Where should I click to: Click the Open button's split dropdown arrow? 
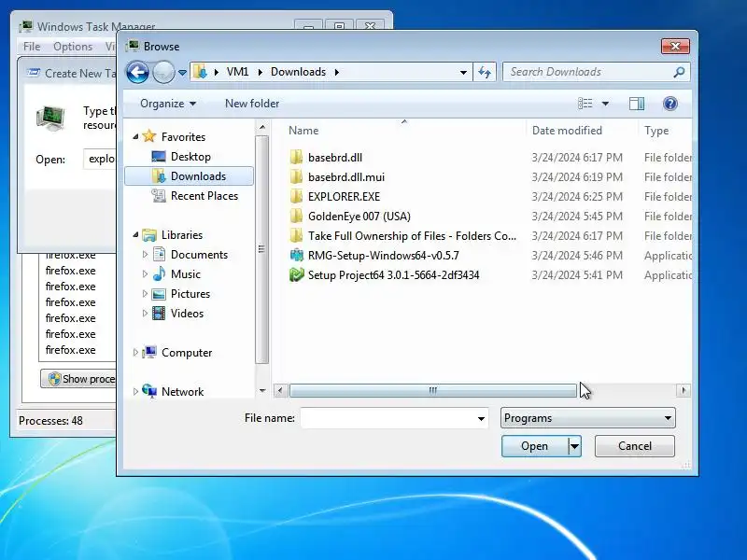point(574,446)
